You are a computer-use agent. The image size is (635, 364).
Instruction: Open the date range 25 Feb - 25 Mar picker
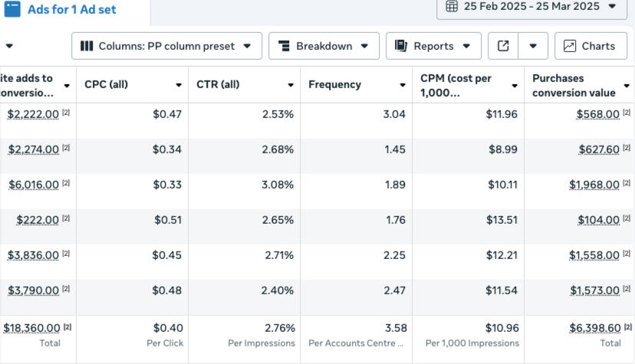click(x=531, y=6)
